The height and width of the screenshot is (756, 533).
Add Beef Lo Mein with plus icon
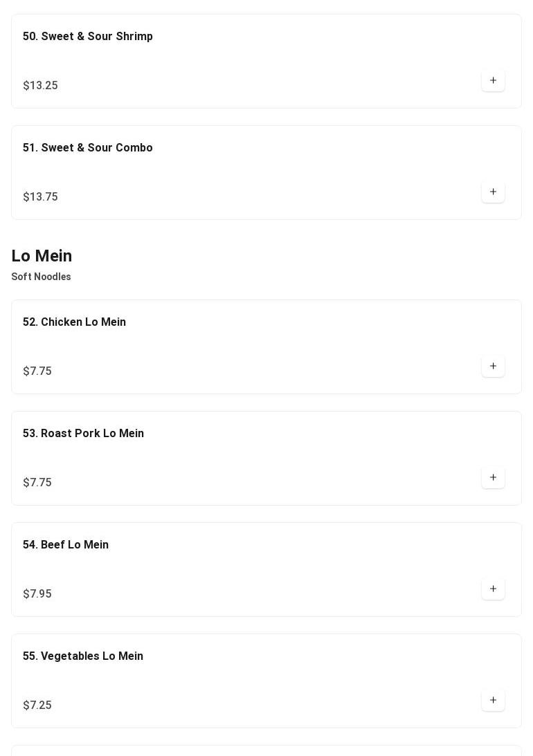pos(493,589)
